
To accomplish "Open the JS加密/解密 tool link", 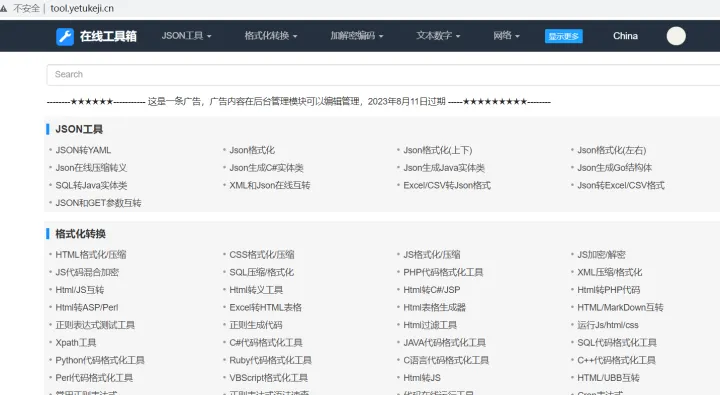I will (601, 254).
